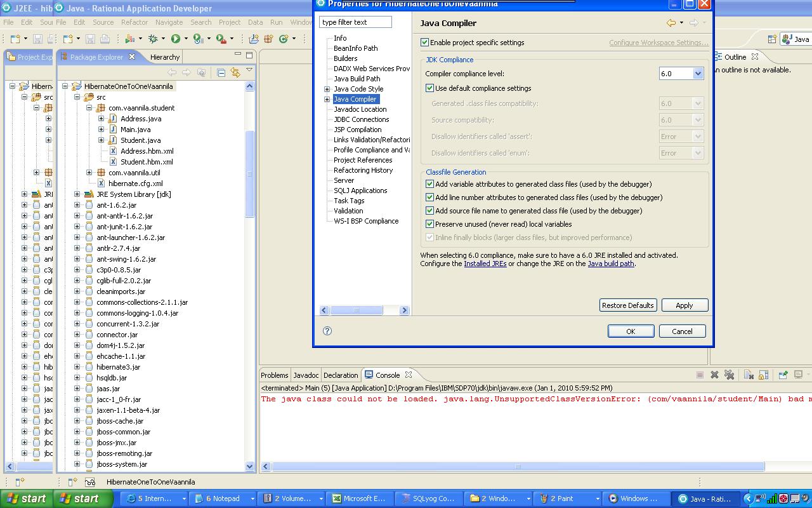Open the Hierarchy tab
The width and height of the screenshot is (812, 508).
[x=164, y=57]
